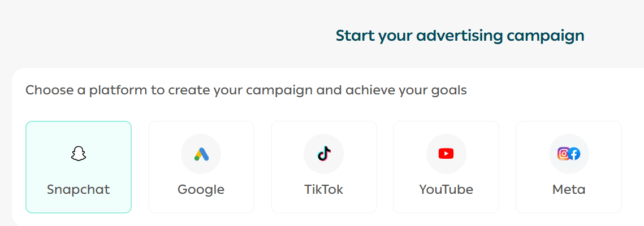The width and height of the screenshot is (644, 226).
Task: Click the "Start your advertising campaign" heading
Action: [460, 36]
